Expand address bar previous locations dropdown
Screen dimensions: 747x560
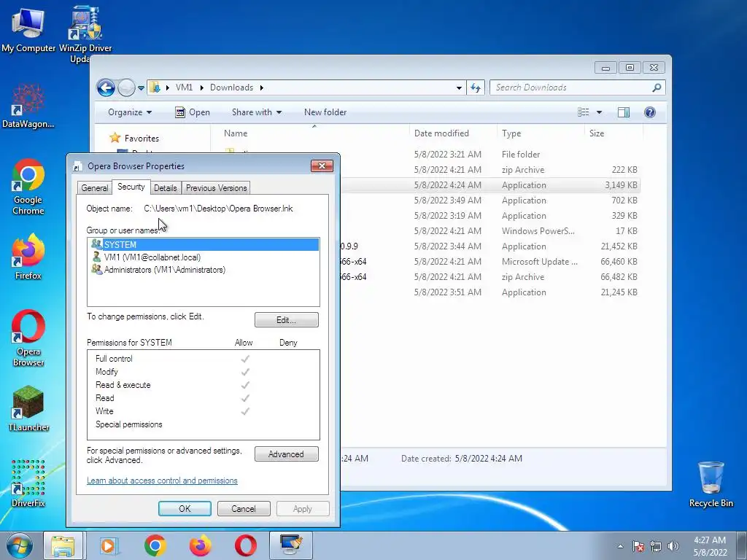click(459, 88)
